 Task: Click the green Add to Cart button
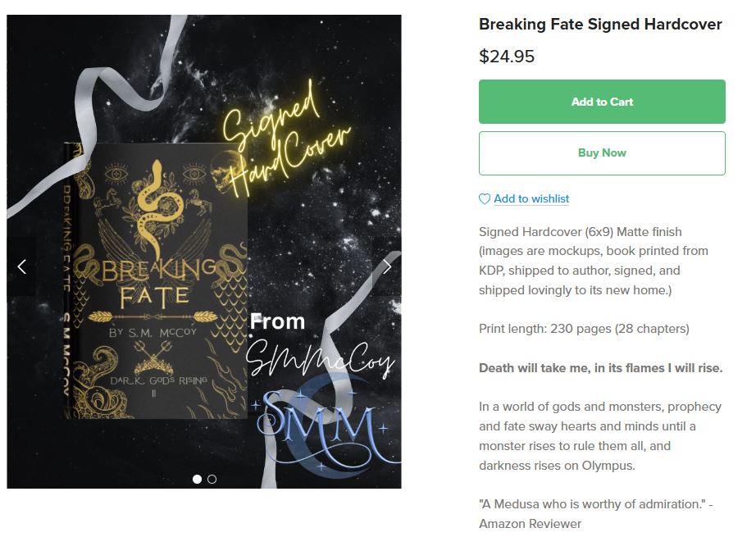pyautogui.click(x=602, y=102)
